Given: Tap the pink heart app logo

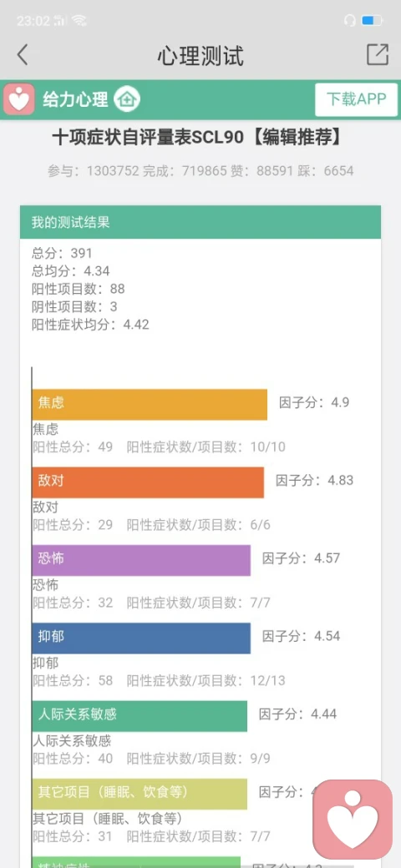Looking at the screenshot, I should [x=19, y=99].
